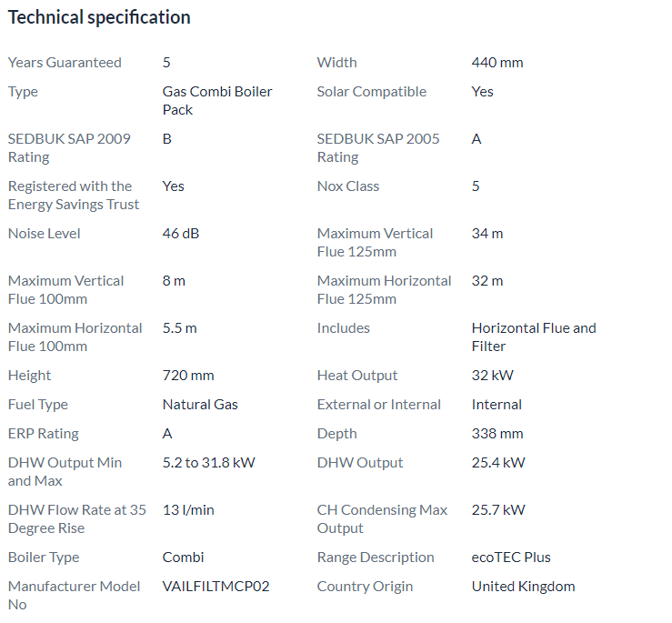Click the Solar Compatible label
The height and width of the screenshot is (623, 672).
point(371,92)
